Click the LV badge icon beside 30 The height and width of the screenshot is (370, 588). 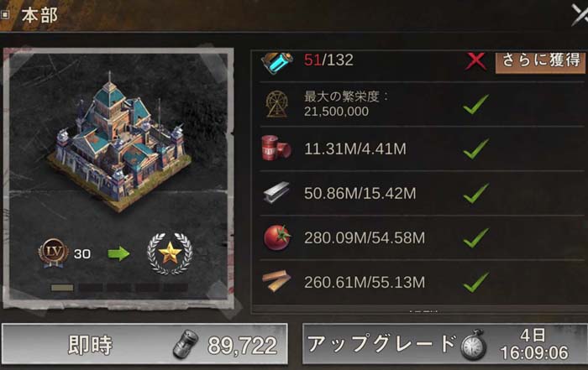(53, 253)
